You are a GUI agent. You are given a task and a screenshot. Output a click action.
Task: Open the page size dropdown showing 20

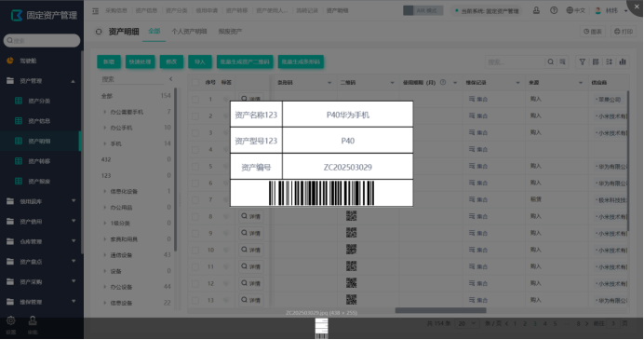pos(466,324)
